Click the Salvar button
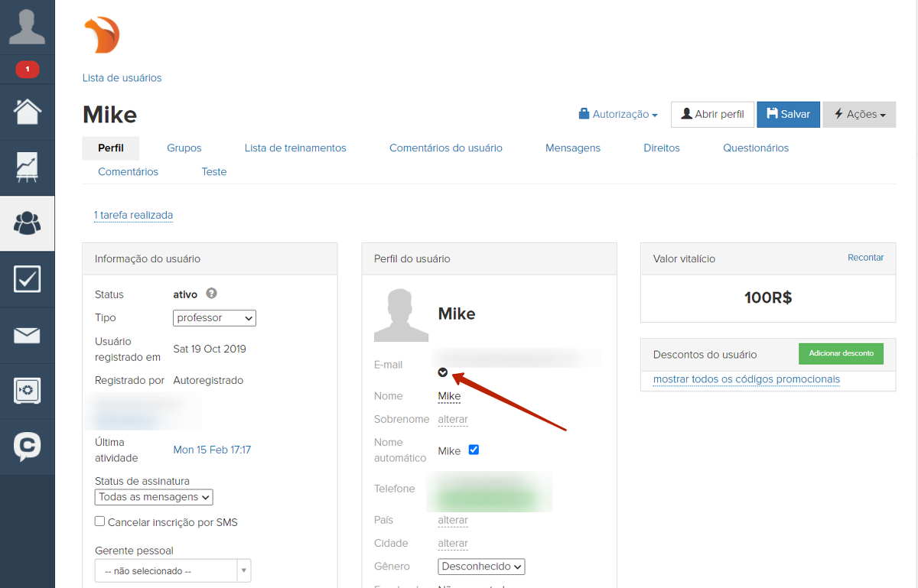Image resolution: width=918 pixels, height=588 pixels. (x=788, y=114)
